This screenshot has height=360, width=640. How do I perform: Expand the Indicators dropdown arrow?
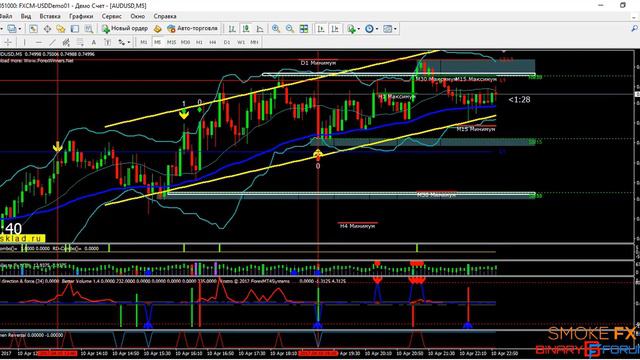(x=358, y=29)
